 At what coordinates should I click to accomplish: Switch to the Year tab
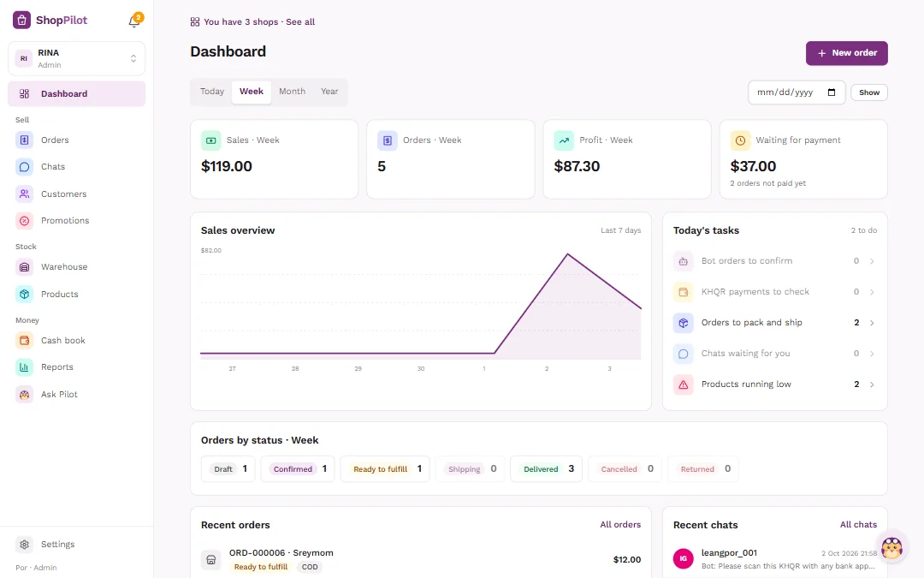click(x=329, y=92)
